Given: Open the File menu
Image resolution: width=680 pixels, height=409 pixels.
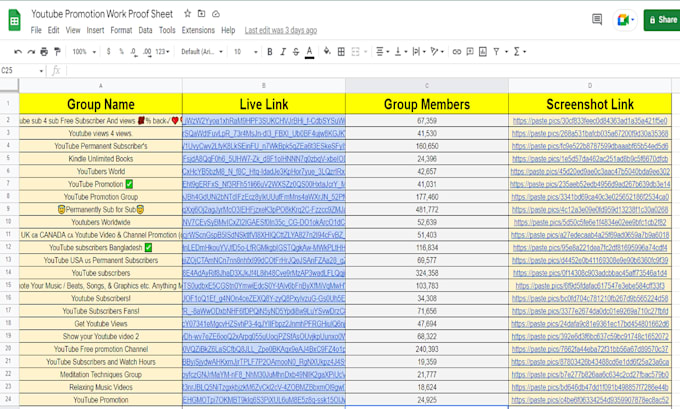Looking at the screenshot, I should pos(36,30).
